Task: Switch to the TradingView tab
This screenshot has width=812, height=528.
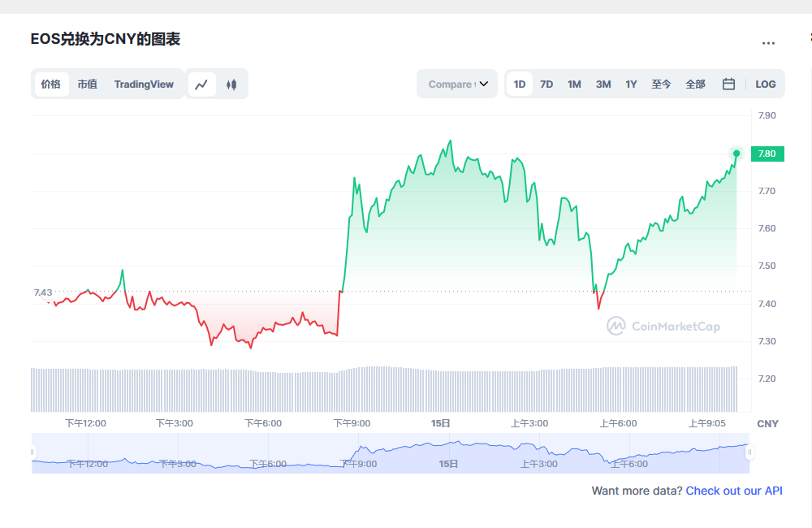Action: 144,84
